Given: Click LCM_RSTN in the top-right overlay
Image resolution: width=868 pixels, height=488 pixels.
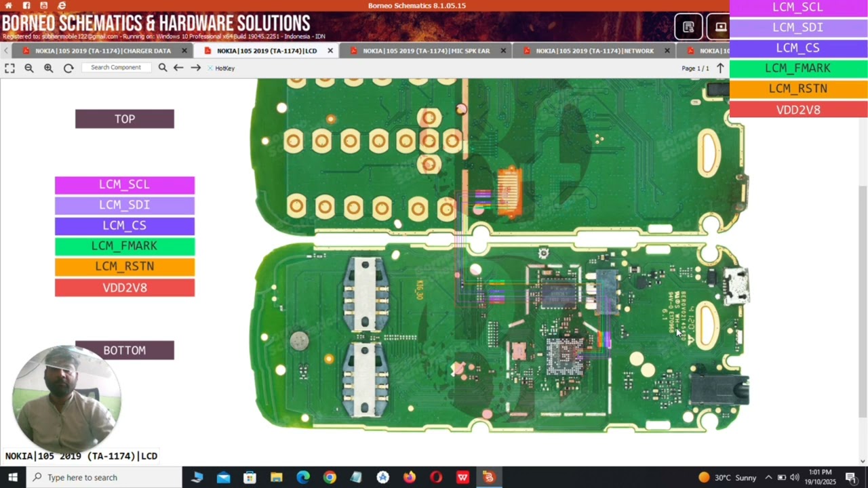Looking at the screenshot, I should [798, 89].
